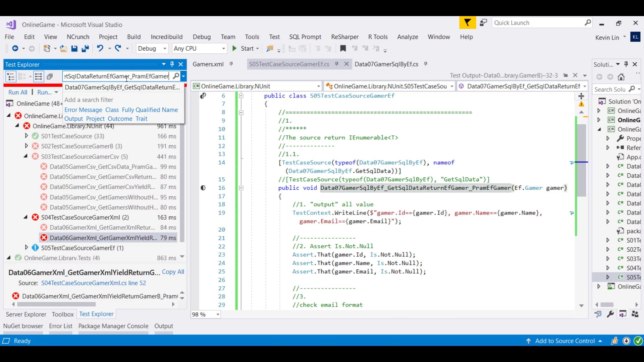Open the Team menu
The image size is (644, 362).
click(x=228, y=37)
